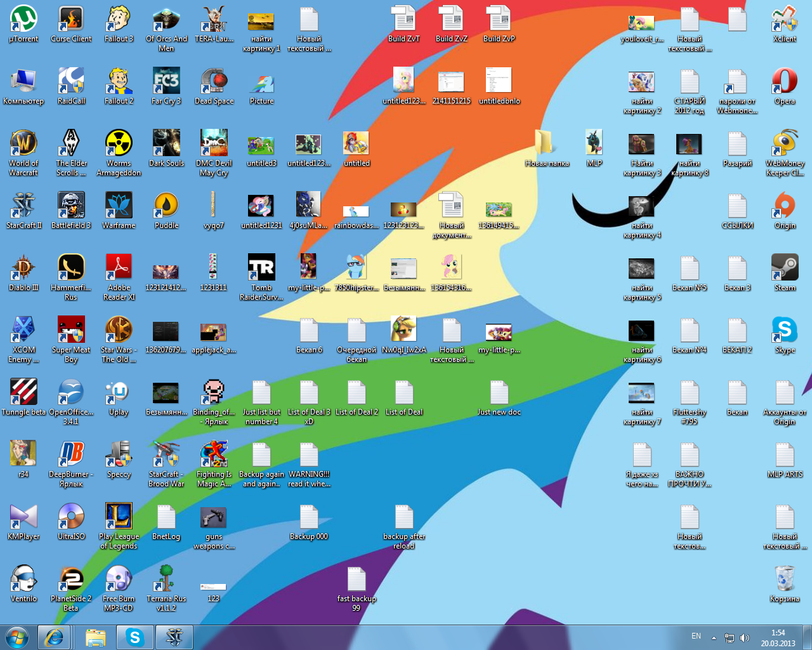Click the Skype taskbar button

tap(135, 637)
